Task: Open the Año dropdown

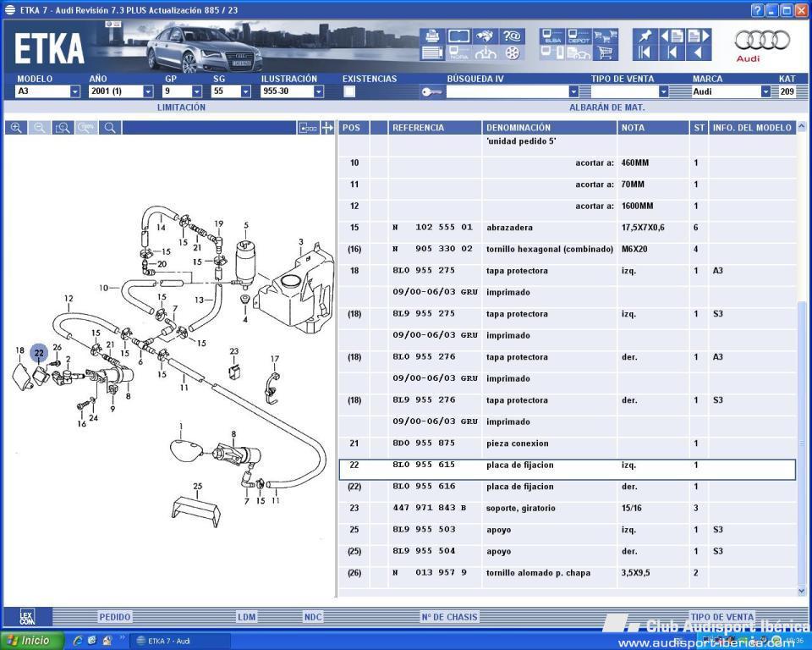Action: (x=148, y=91)
